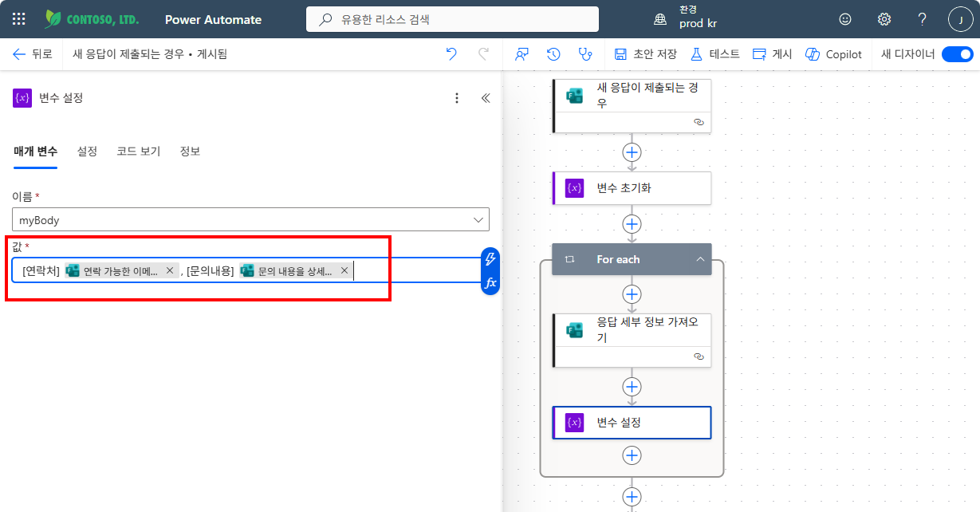The height and width of the screenshot is (512, 980).
Task: Open the myBody name dropdown
Action: [x=250, y=220]
